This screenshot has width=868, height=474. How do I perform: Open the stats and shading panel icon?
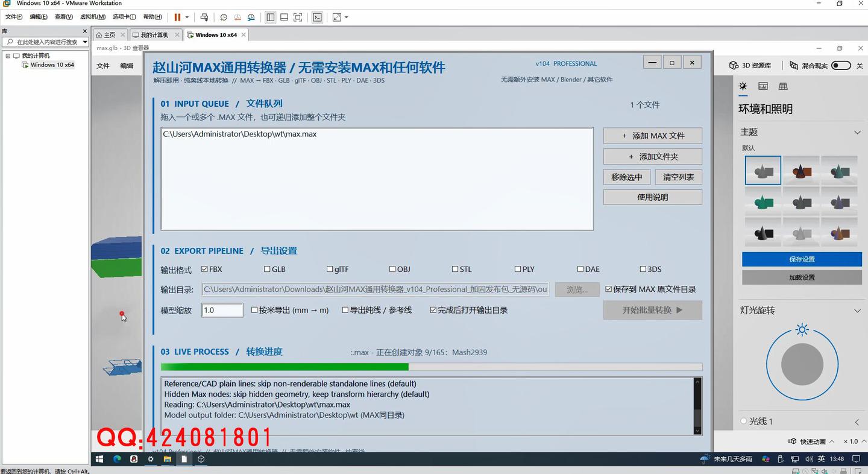click(763, 86)
